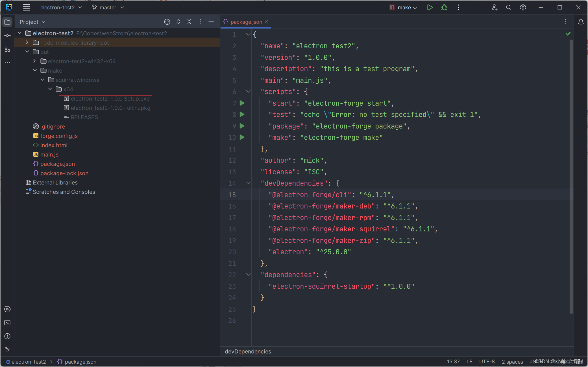Open more run actions menu
588x367 pixels.
[459, 8]
